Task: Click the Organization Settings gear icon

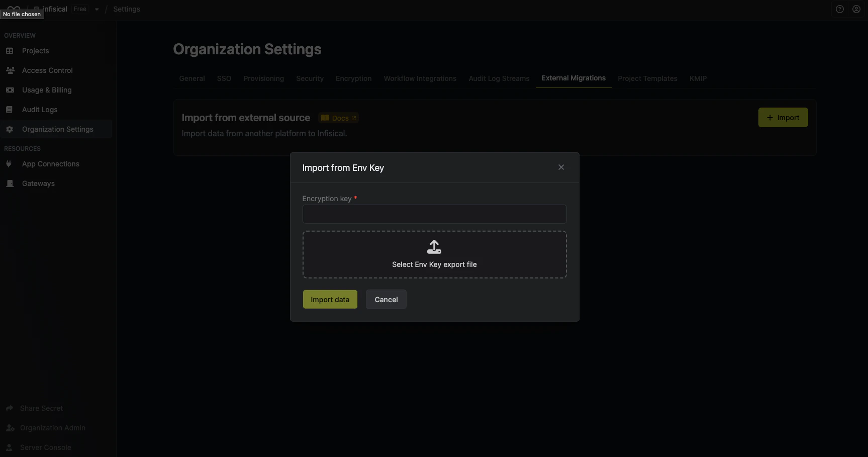Action: tap(10, 129)
